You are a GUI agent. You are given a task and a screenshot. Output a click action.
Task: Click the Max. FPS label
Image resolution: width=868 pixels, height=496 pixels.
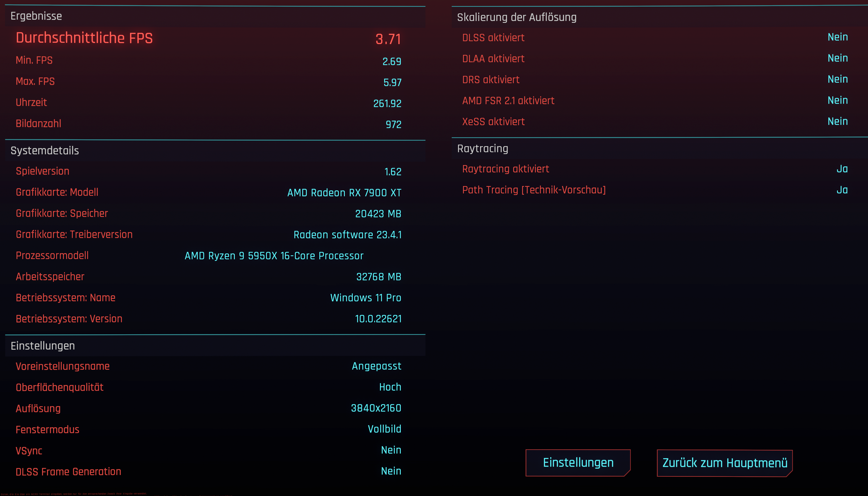point(35,81)
